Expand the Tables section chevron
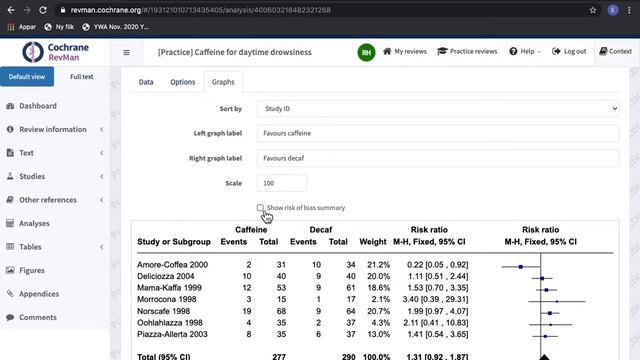This screenshot has height=360, width=640. click(101, 247)
